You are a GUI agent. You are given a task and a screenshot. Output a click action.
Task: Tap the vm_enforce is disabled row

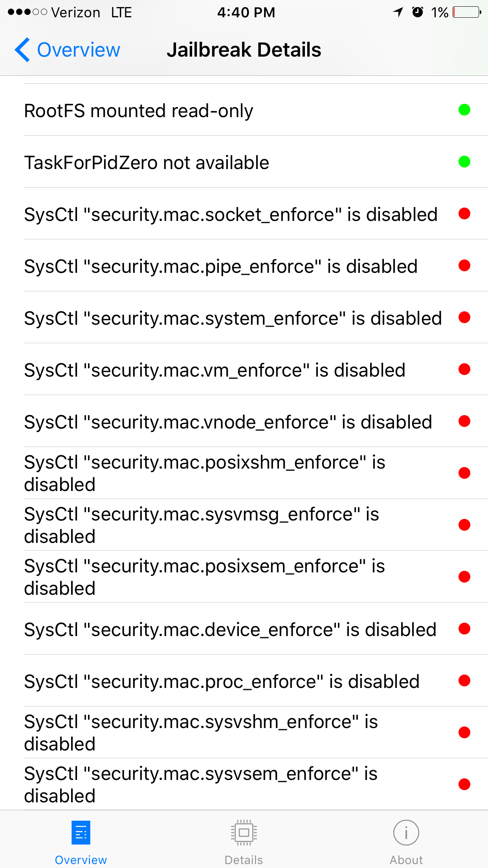click(x=215, y=370)
